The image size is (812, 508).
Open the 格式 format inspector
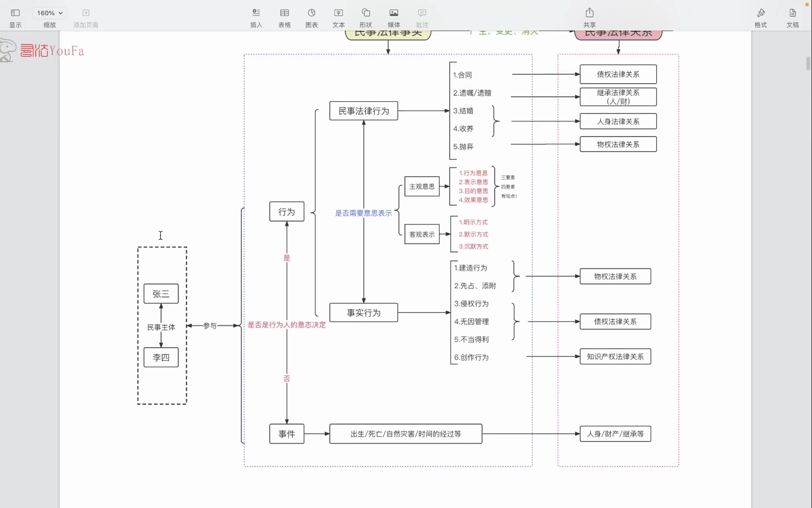click(761, 13)
